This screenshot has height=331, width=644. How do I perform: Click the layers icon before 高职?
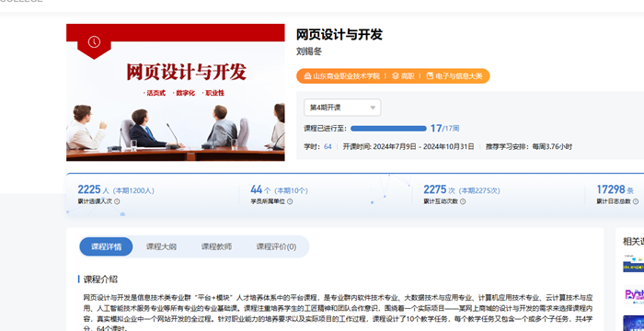click(395, 76)
